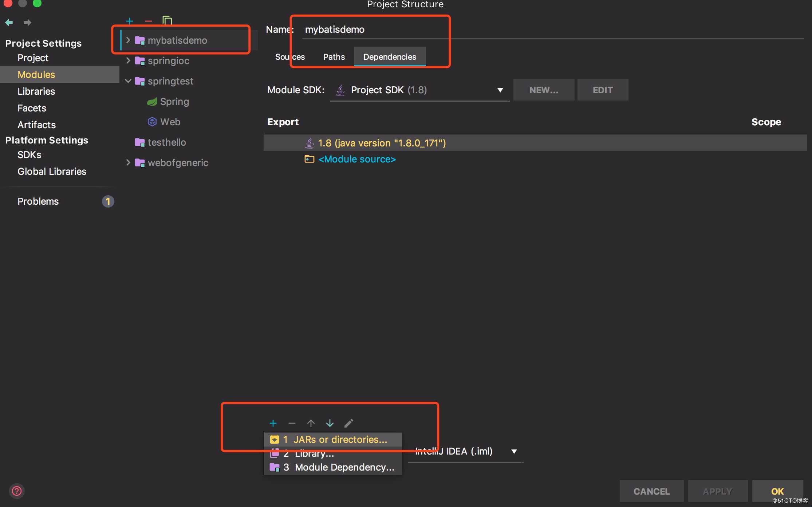Copy the selected module icon
The height and width of the screenshot is (507, 812).
tap(167, 20)
